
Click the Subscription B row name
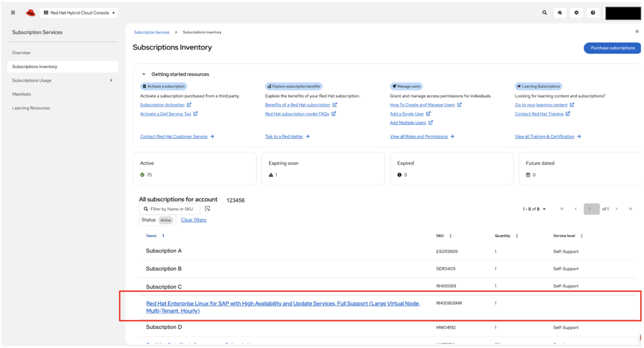point(164,269)
